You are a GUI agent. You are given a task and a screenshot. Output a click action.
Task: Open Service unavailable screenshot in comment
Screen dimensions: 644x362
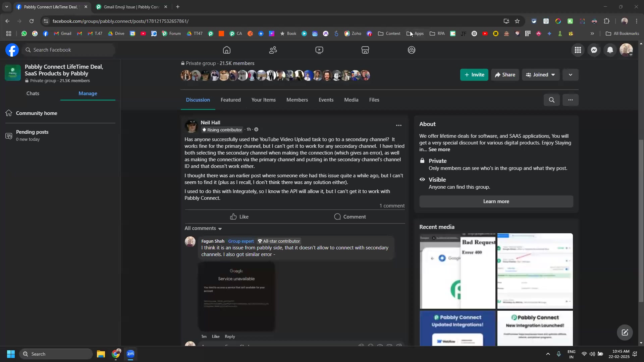tap(236, 296)
